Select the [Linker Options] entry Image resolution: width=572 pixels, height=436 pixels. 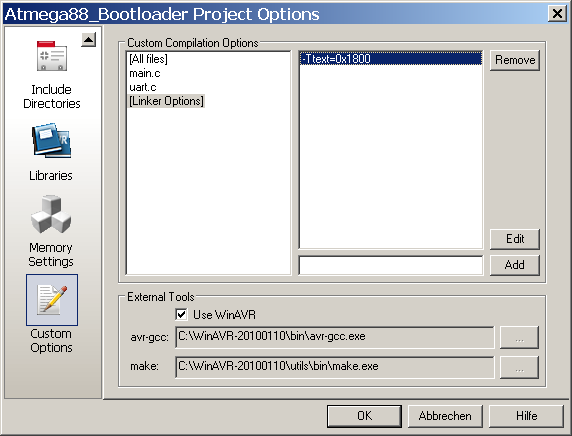pos(166,101)
